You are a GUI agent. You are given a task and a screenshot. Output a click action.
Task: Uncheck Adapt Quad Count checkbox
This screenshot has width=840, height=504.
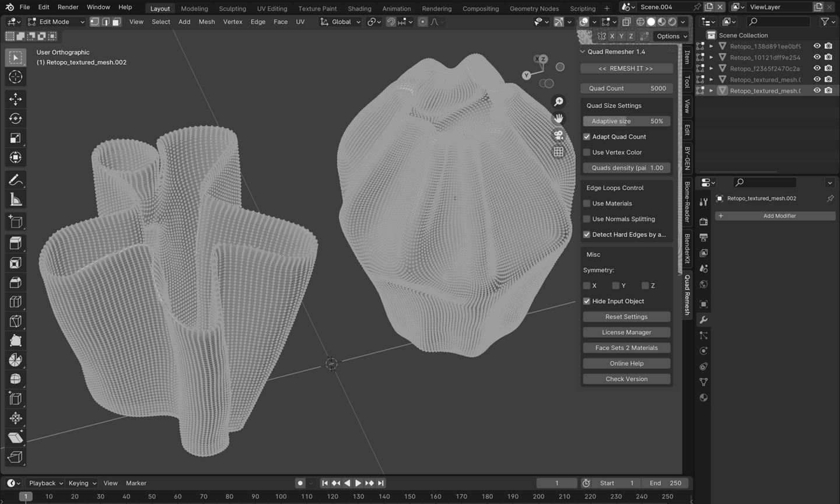coord(587,136)
